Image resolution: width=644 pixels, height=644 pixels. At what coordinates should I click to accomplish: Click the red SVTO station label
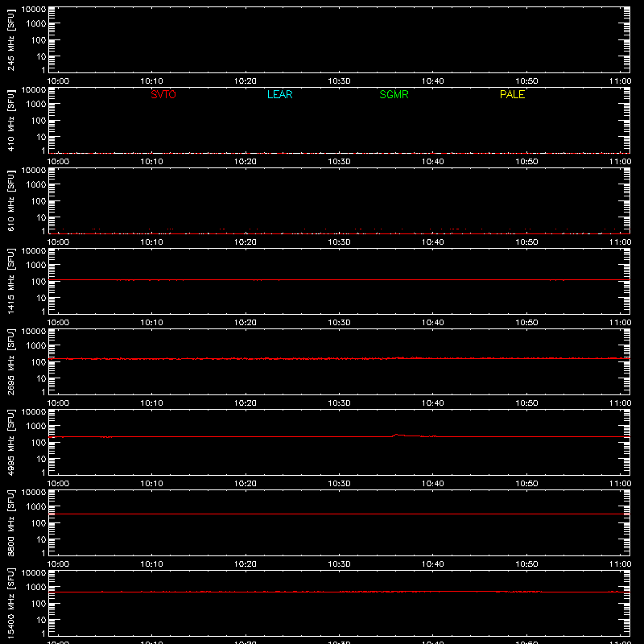pos(163,94)
